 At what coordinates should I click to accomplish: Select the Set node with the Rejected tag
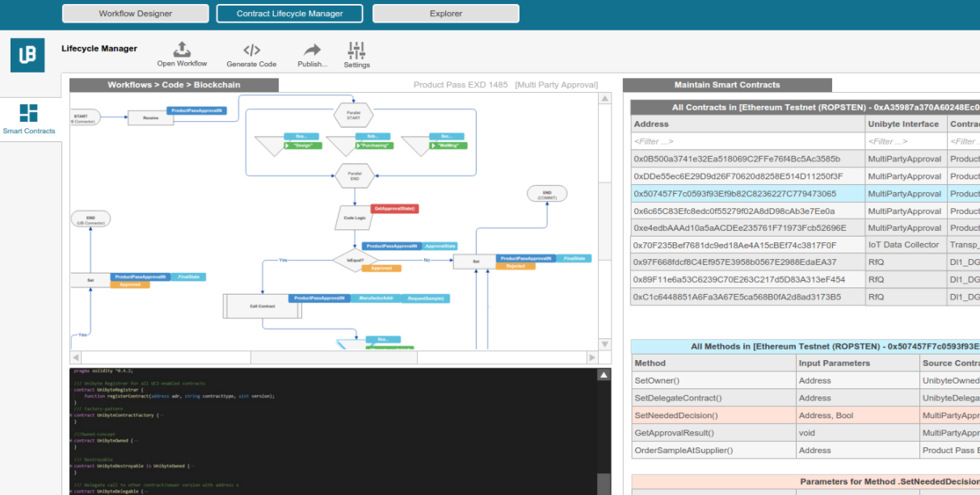475,262
